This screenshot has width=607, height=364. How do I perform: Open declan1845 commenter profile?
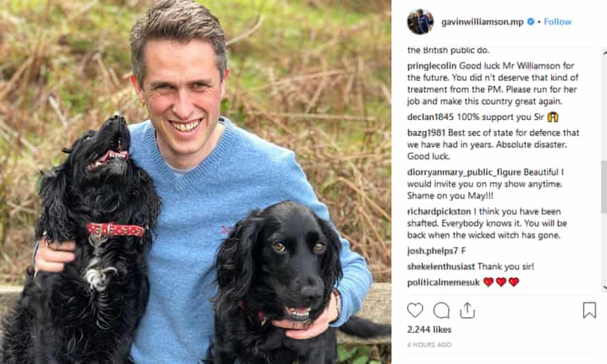pyautogui.click(x=430, y=117)
